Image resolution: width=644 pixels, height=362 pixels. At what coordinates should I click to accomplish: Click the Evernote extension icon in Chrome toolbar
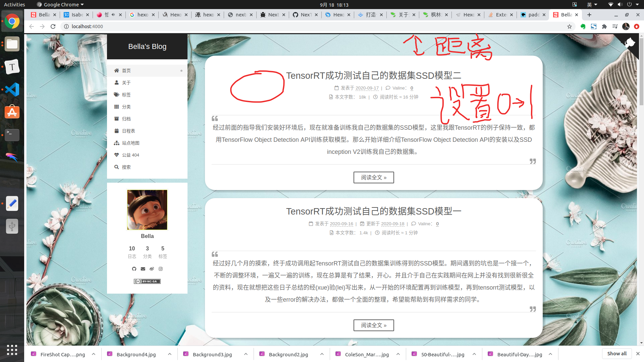pyautogui.click(x=583, y=26)
